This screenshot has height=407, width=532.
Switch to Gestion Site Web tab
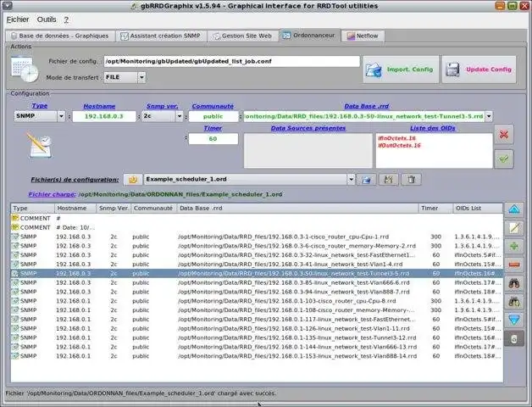click(242, 36)
